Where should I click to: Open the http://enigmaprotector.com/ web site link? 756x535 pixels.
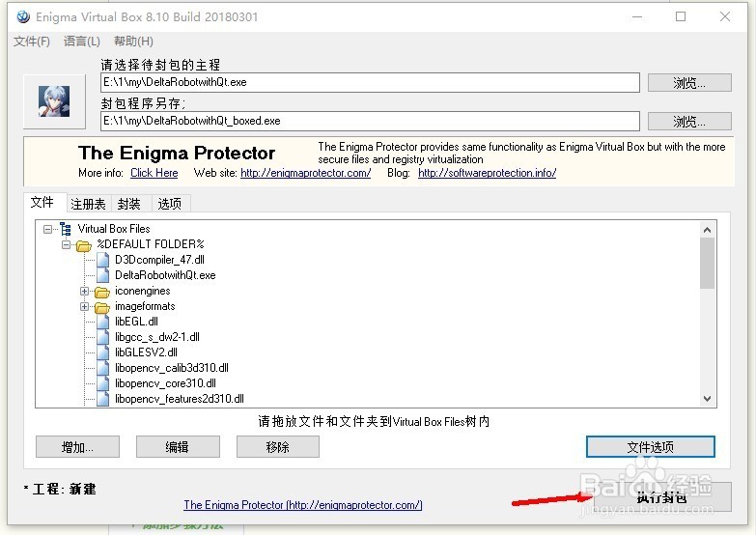pos(306,173)
